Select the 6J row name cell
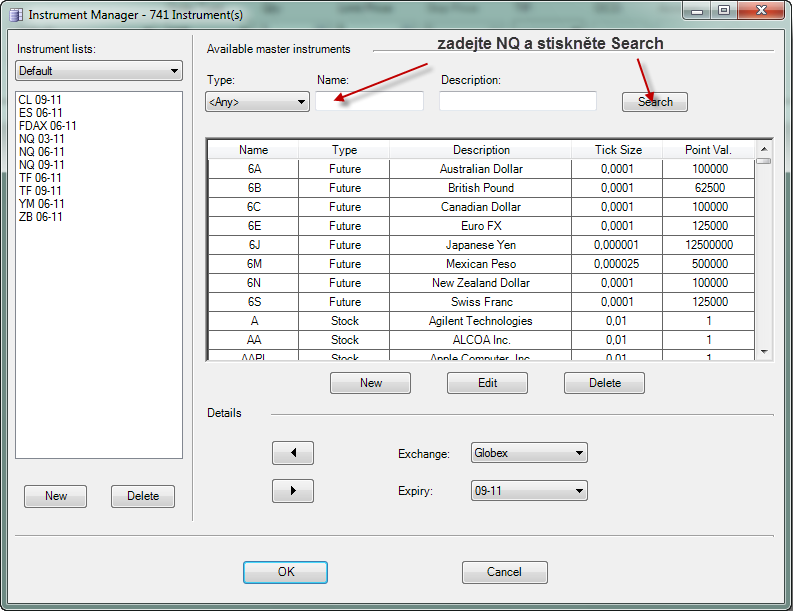 254,245
